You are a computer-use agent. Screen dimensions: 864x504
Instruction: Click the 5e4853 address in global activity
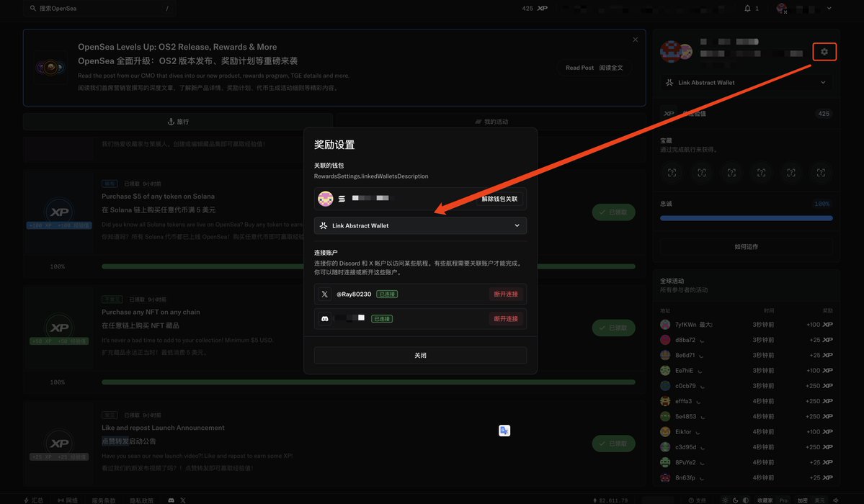tap(686, 417)
